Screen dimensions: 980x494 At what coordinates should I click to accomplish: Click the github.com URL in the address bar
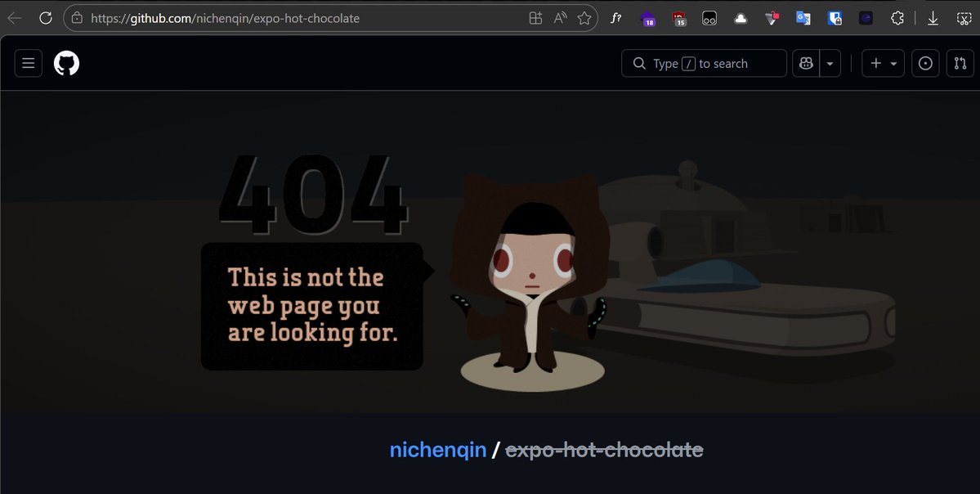[225, 18]
